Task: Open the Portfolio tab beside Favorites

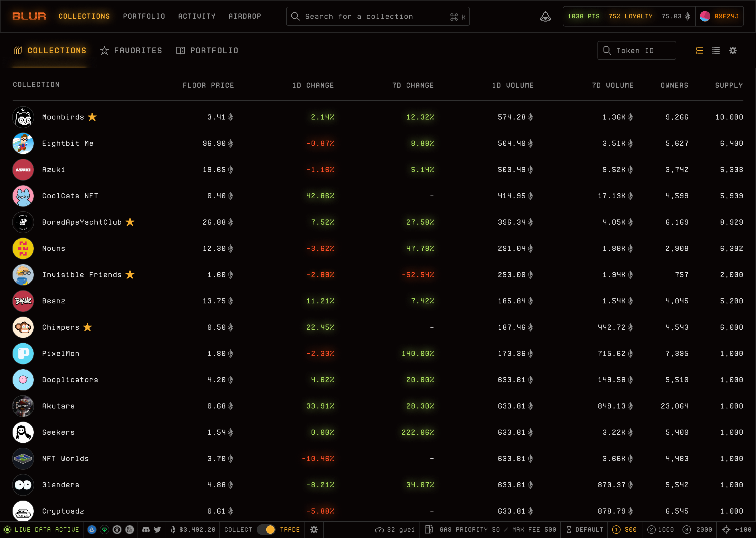Action: 207,50
